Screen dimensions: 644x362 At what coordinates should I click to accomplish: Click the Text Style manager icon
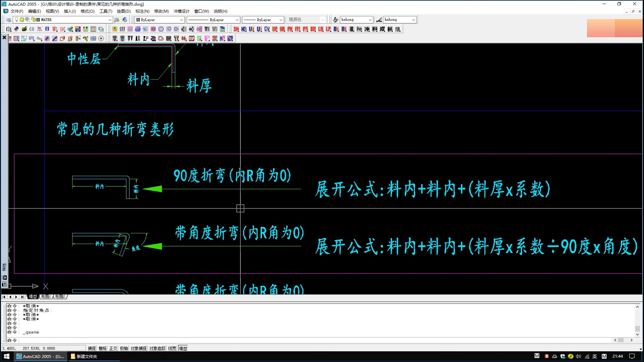click(x=335, y=20)
